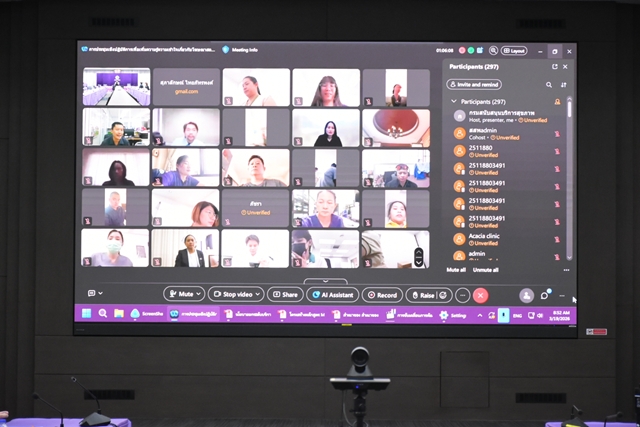Search participants with the magnifier icon
The image size is (640, 427).
pos(551,85)
